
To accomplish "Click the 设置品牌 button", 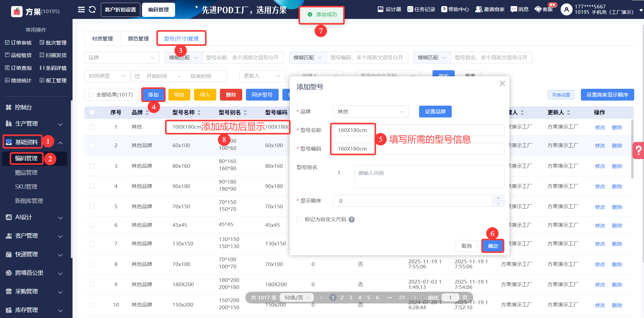I will pyautogui.click(x=435, y=112).
